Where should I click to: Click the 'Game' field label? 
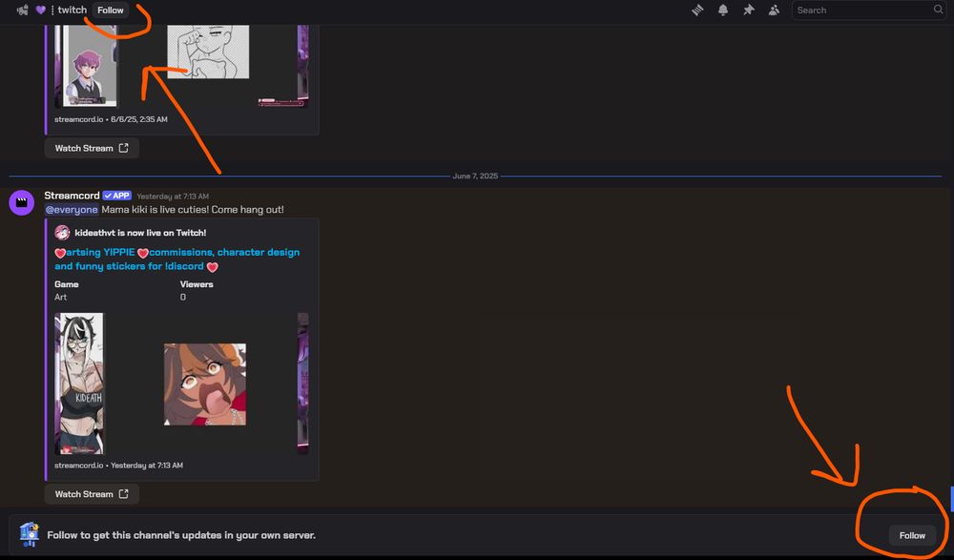tap(67, 284)
